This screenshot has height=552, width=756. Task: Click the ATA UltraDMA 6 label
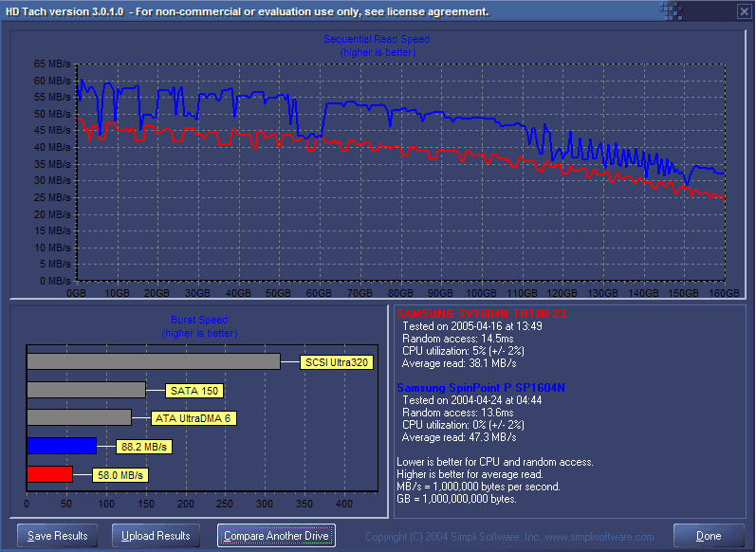(193, 418)
